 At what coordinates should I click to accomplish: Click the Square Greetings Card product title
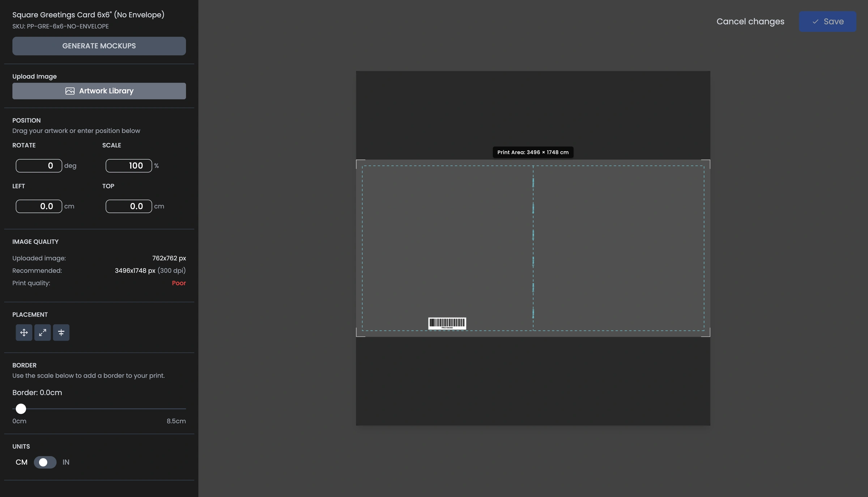point(88,14)
